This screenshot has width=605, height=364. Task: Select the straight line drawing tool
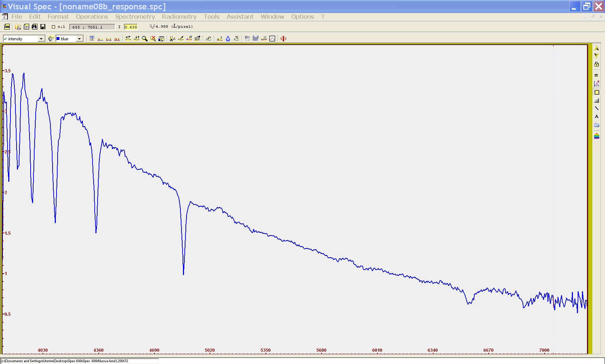(x=596, y=108)
